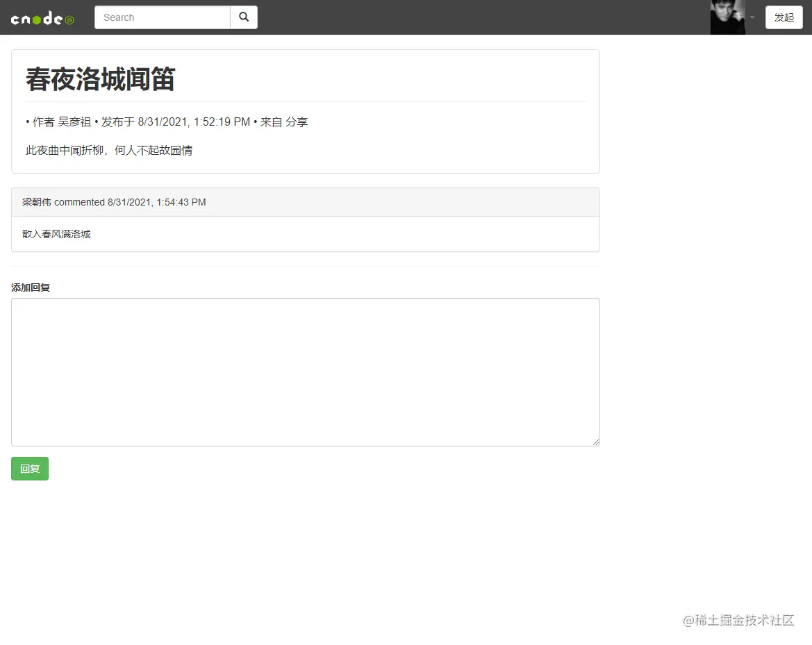Grab the textarea resize handle
Viewport: 812px width, 645px height.
click(596, 442)
